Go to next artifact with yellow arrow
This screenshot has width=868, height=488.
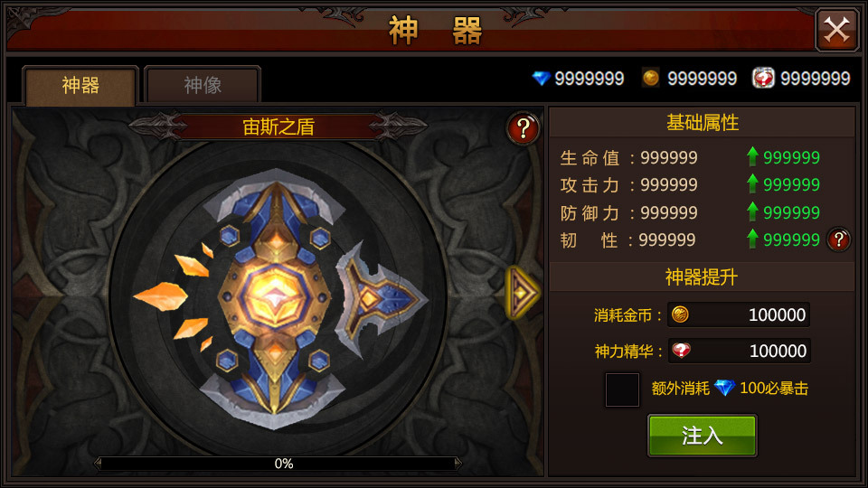click(x=522, y=292)
